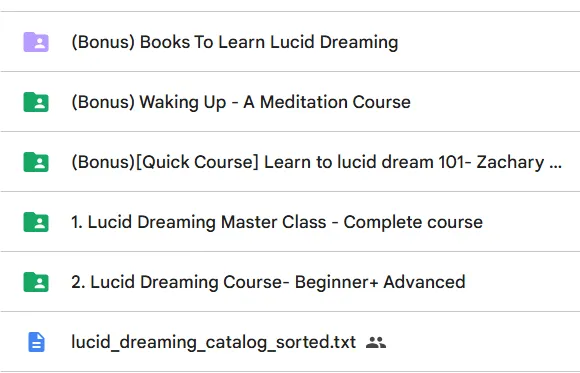Open "1. Lucid Dreaming Master Class" folder name
Viewport: 580px width, 373px height.
point(199,222)
